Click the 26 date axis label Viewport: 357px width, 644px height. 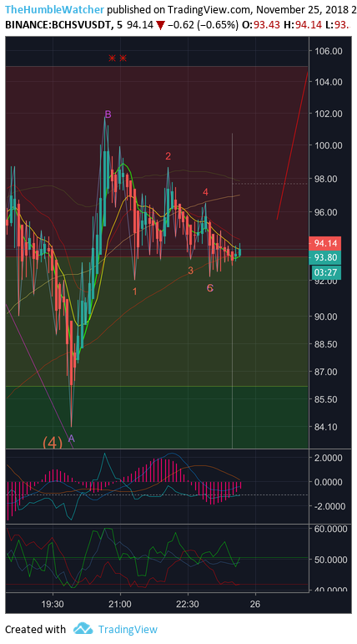click(x=255, y=604)
